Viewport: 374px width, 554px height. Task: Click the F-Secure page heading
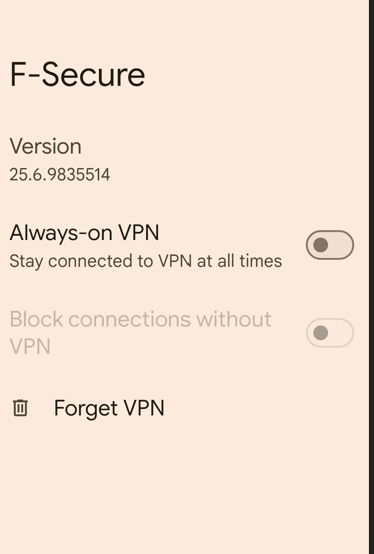click(77, 74)
